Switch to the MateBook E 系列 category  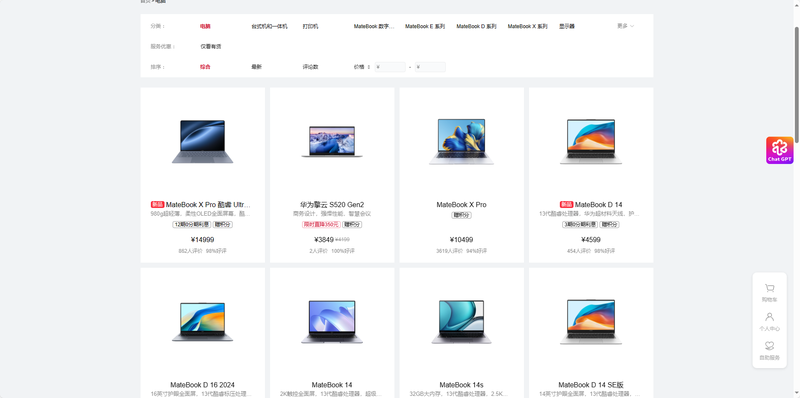[x=425, y=27]
